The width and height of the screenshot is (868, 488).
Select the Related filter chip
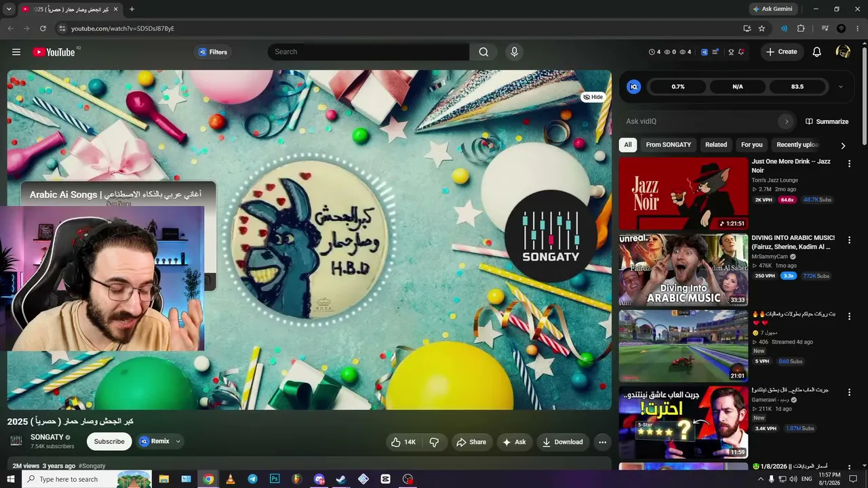(716, 144)
